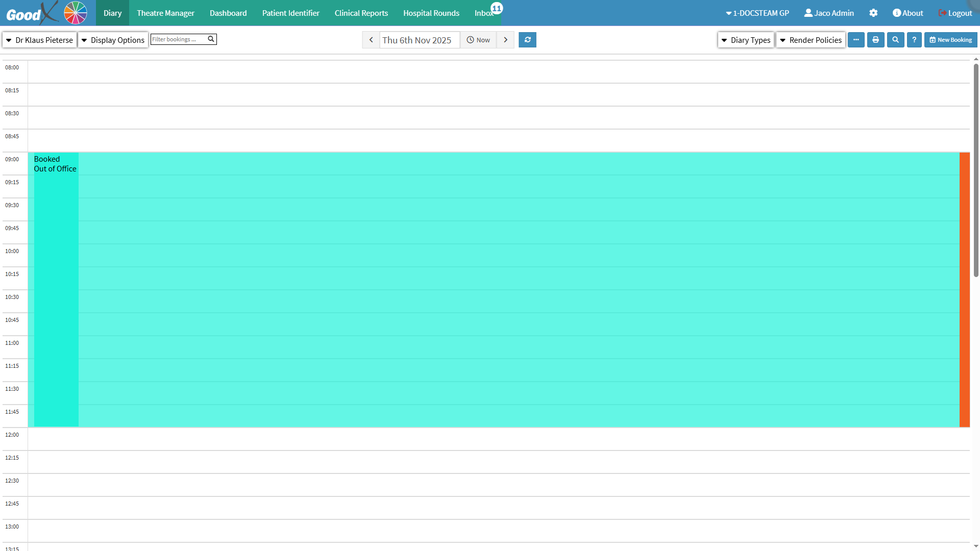Click the blue search magnifier button
Image resolution: width=980 pixels, height=551 pixels.
click(x=895, y=40)
